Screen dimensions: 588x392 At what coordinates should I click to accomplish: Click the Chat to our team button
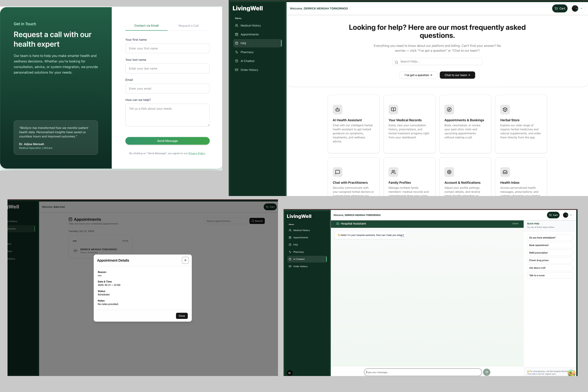pos(457,75)
